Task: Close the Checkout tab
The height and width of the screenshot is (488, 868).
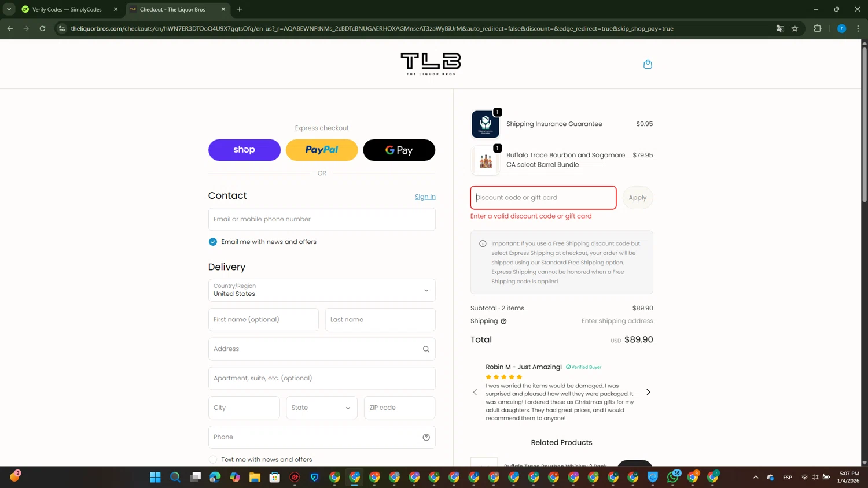Action: point(223,9)
